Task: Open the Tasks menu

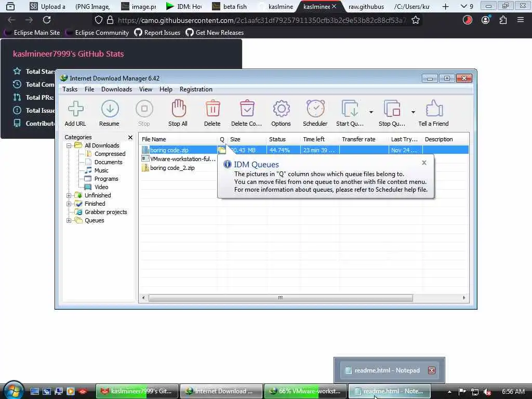Action: point(70,89)
